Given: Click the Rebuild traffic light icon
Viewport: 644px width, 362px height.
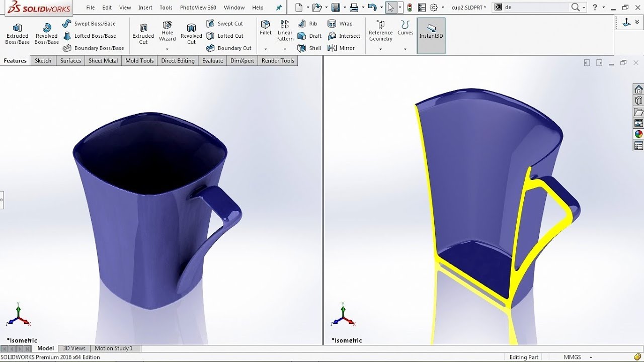Looking at the screenshot, I should click(410, 8).
